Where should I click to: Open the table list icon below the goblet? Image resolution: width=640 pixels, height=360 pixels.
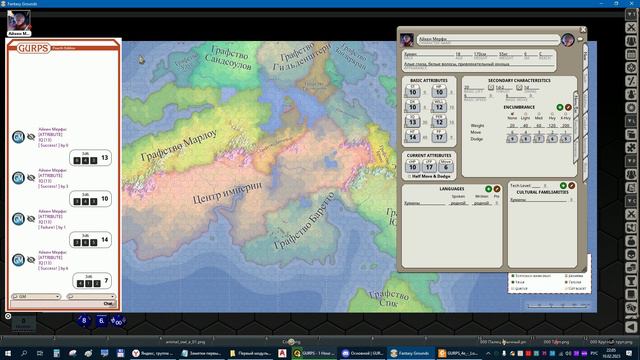pos(631,294)
